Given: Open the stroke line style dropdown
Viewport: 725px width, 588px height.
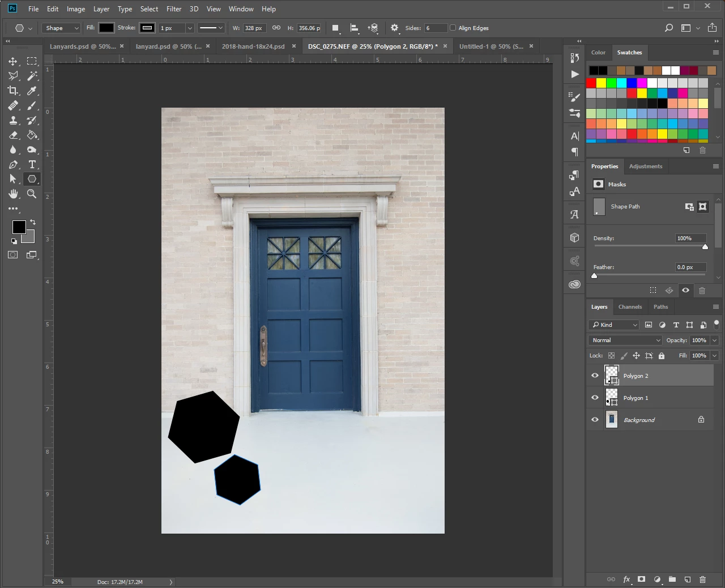Looking at the screenshot, I should click(211, 28).
